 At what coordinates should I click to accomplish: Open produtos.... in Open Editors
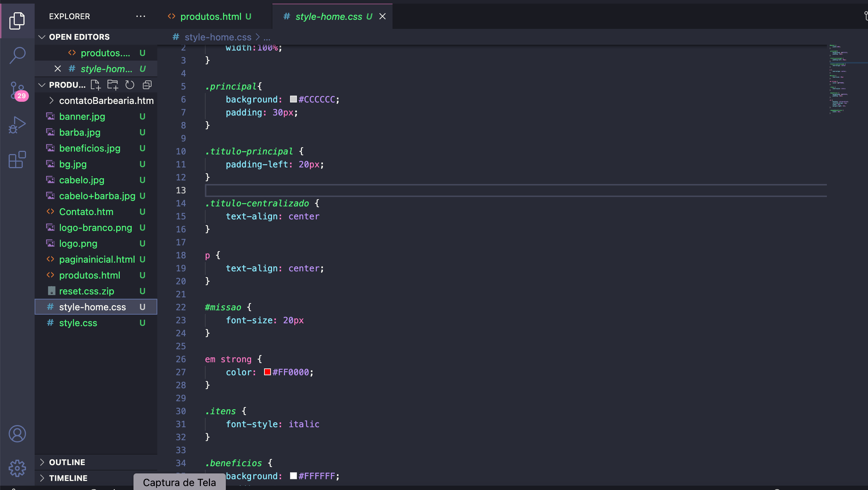tap(96, 53)
